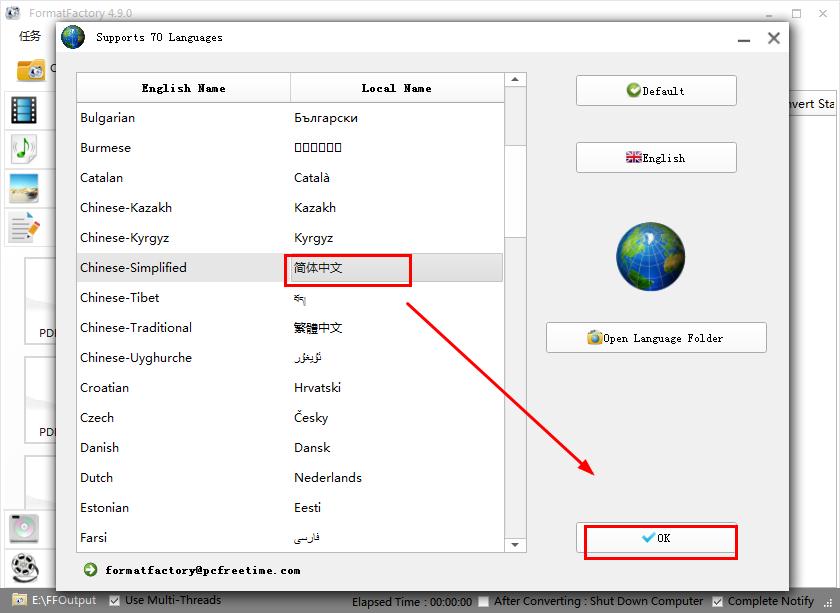Minimize the Supports 70 Languages dialog
Screen dimensions: 840x613
[744, 39]
